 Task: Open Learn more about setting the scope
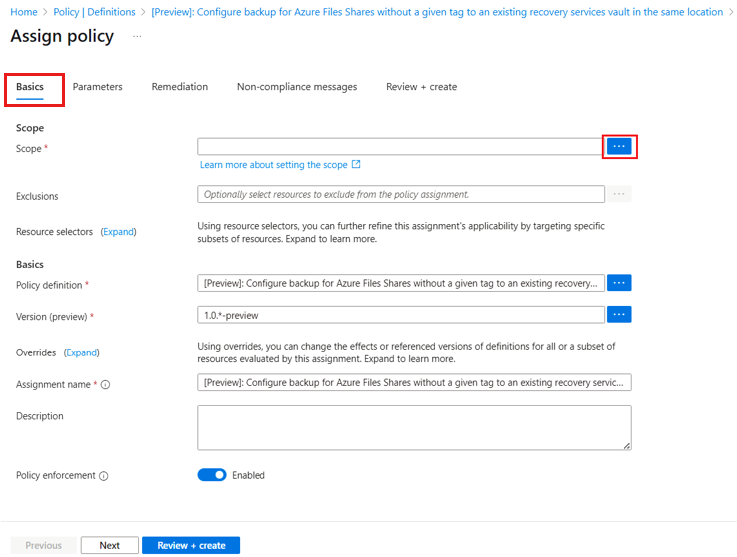pyautogui.click(x=273, y=165)
